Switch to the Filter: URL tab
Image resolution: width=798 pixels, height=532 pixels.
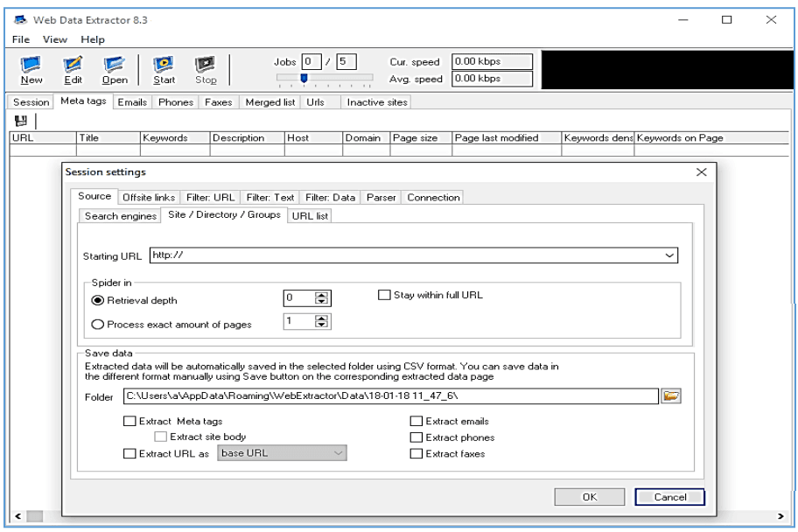coord(211,198)
